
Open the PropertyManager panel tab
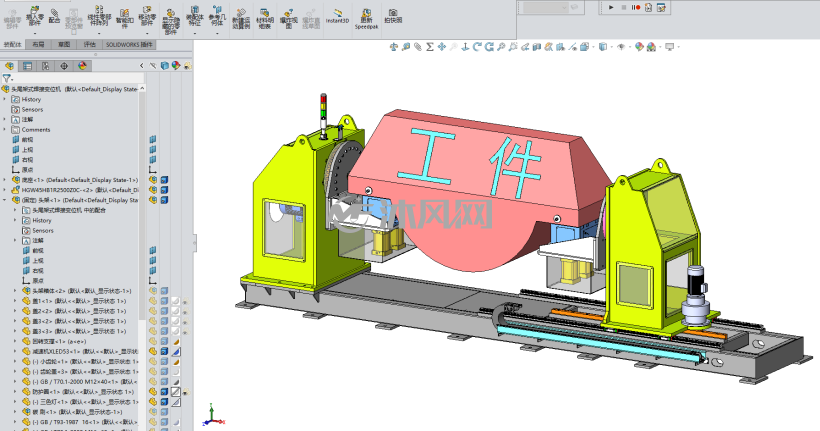[x=27, y=66]
